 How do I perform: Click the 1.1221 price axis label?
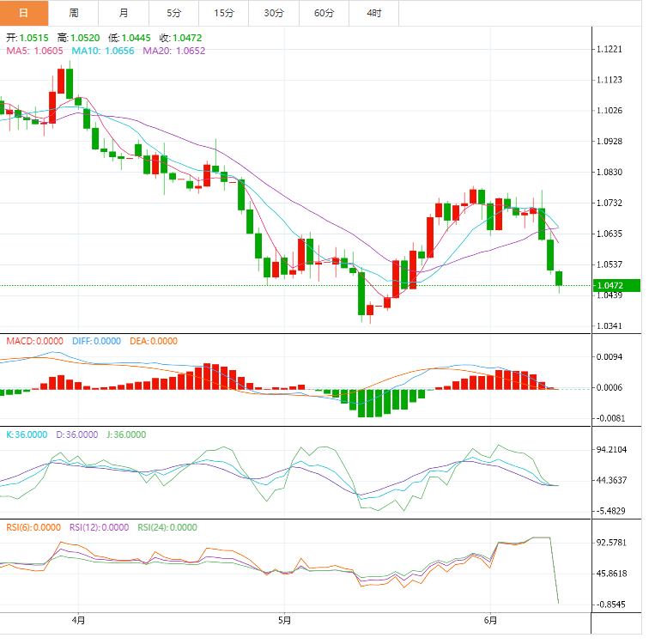610,49
